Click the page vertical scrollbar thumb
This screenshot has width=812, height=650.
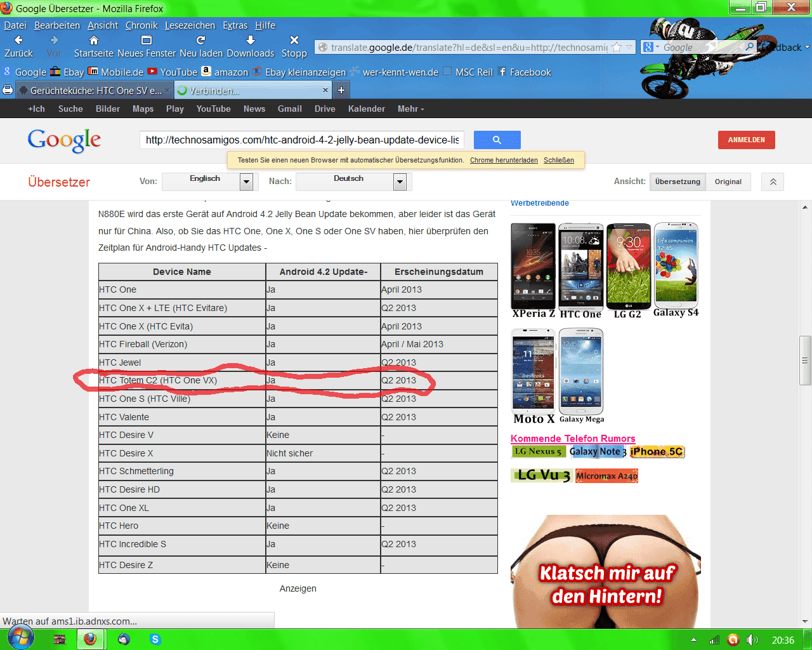pyautogui.click(x=806, y=361)
